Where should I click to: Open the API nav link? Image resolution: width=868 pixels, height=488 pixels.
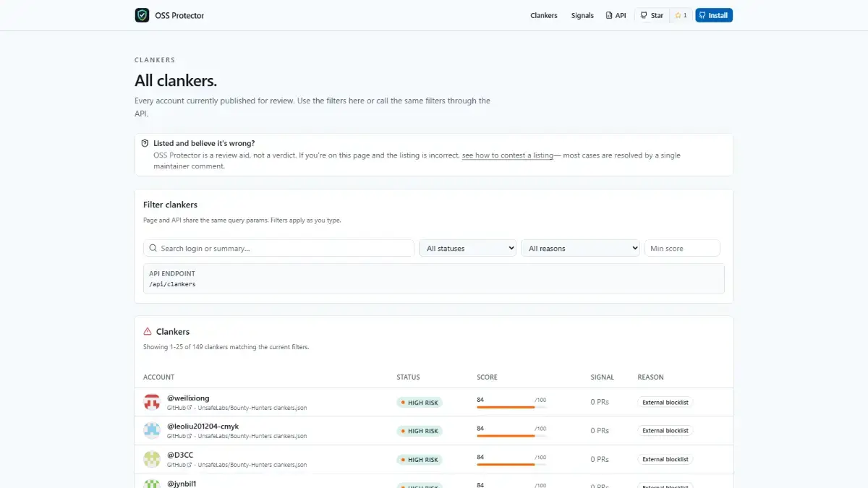coord(616,15)
